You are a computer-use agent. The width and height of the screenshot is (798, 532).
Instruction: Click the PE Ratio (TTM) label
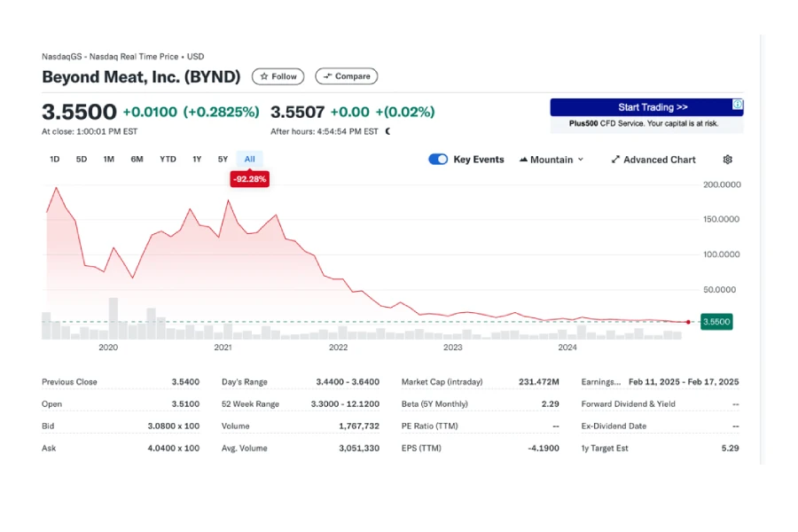429,426
